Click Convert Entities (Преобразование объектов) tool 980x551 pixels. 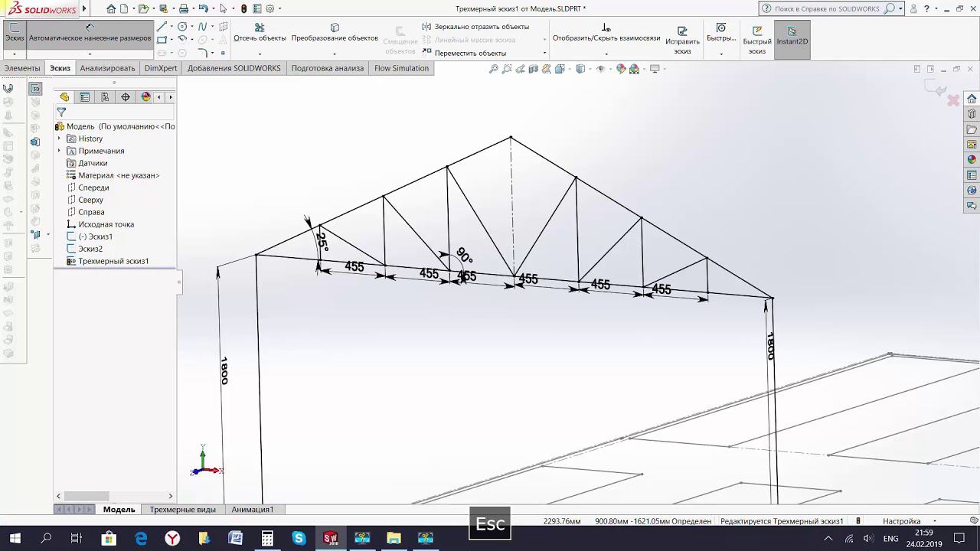[335, 33]
